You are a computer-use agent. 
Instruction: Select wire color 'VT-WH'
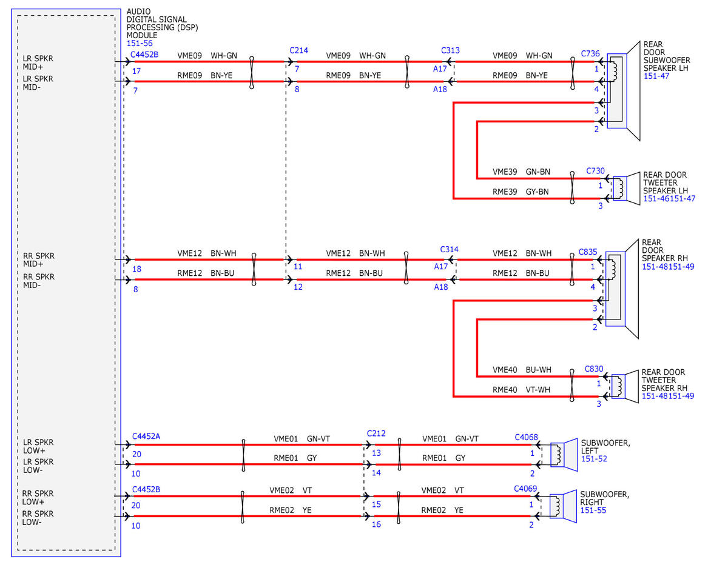click(538, 390)
